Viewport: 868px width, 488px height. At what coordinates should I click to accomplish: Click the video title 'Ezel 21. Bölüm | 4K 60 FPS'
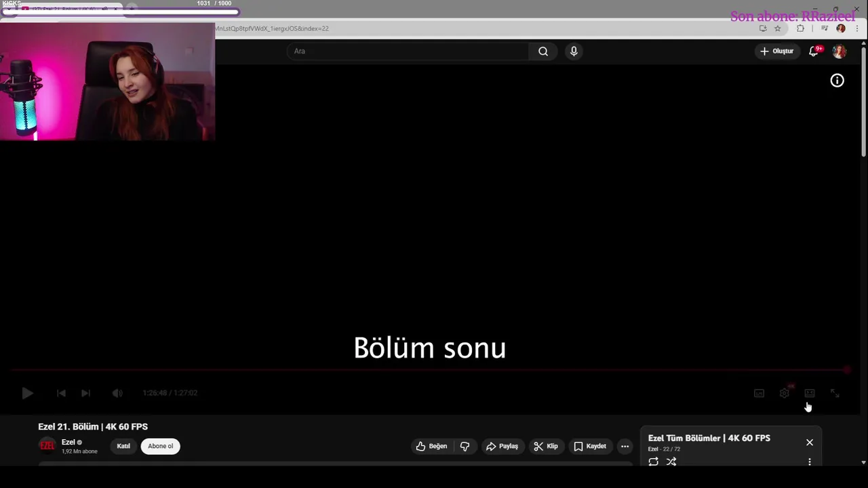coord(93,426)
